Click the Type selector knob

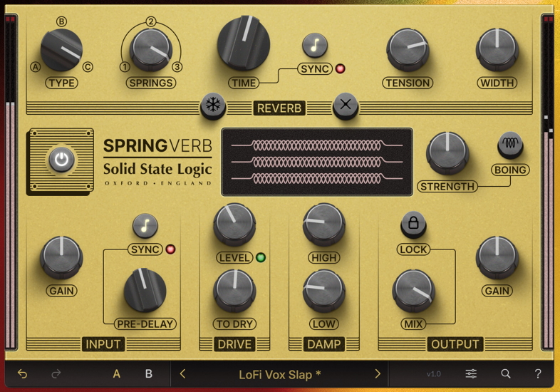[x=61, y=50]
